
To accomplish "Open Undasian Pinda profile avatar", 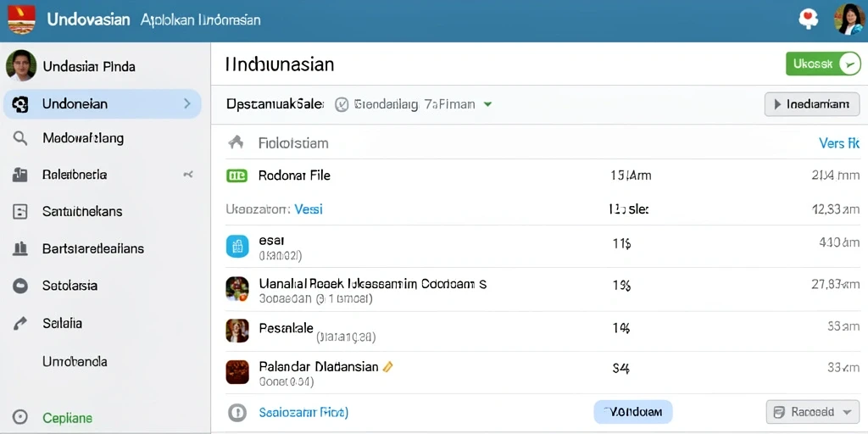I will (x=21, y=66).
